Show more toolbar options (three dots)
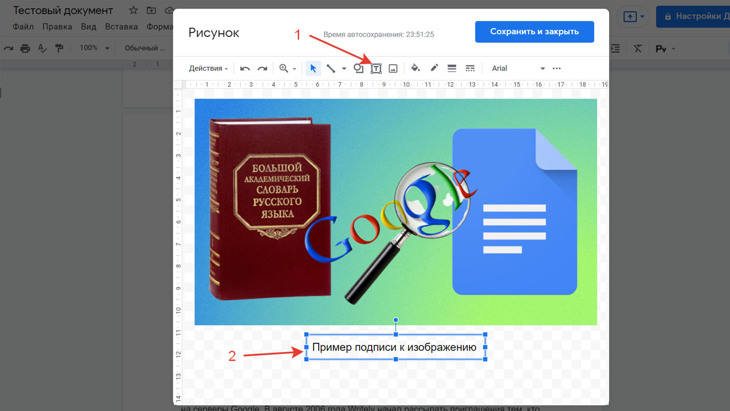This screenshot has height=411, width=730. pos(556,68)
